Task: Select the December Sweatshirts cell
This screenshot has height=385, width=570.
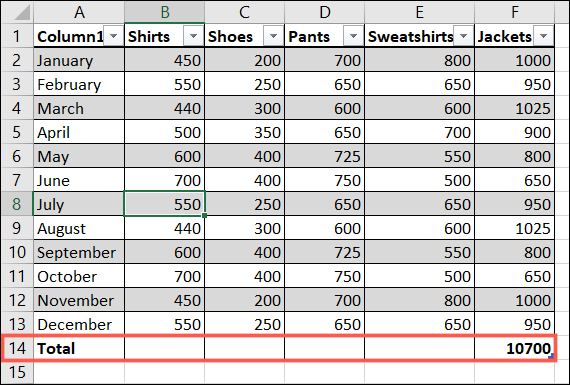Action: coord(420,324)
